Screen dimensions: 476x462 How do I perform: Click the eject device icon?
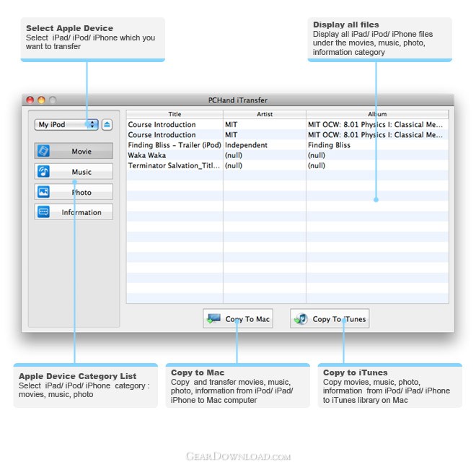coord(107,125)
